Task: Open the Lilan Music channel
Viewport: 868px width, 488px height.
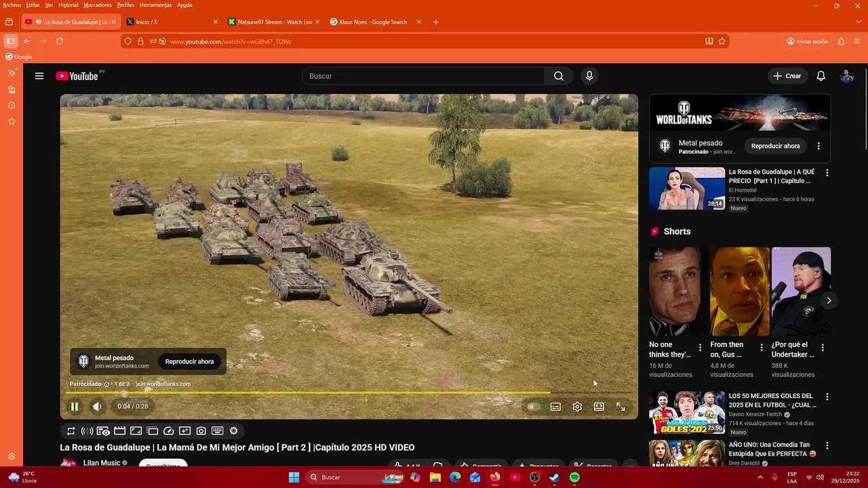Action: click(x=102, y=463)
